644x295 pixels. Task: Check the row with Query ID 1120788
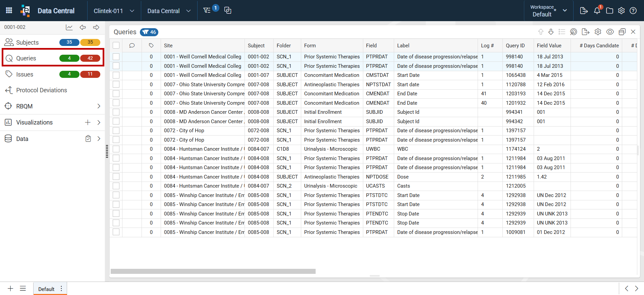click(116, 85)
